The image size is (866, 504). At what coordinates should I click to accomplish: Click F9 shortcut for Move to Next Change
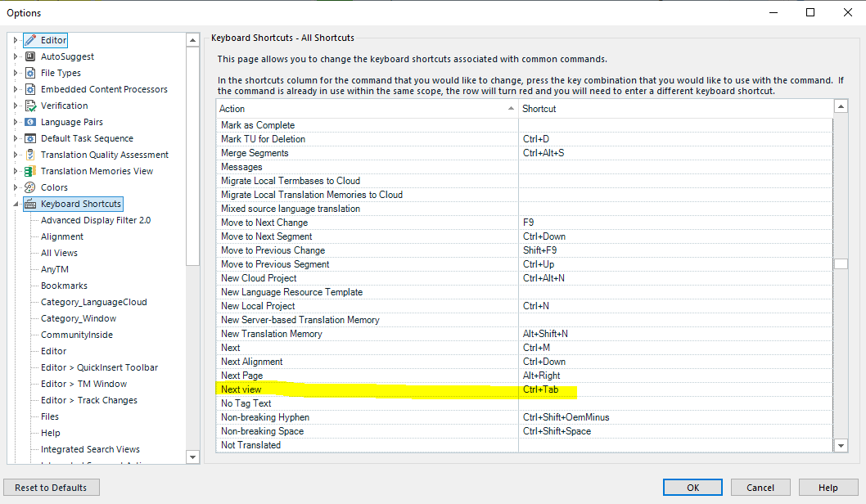pos(675,223)
